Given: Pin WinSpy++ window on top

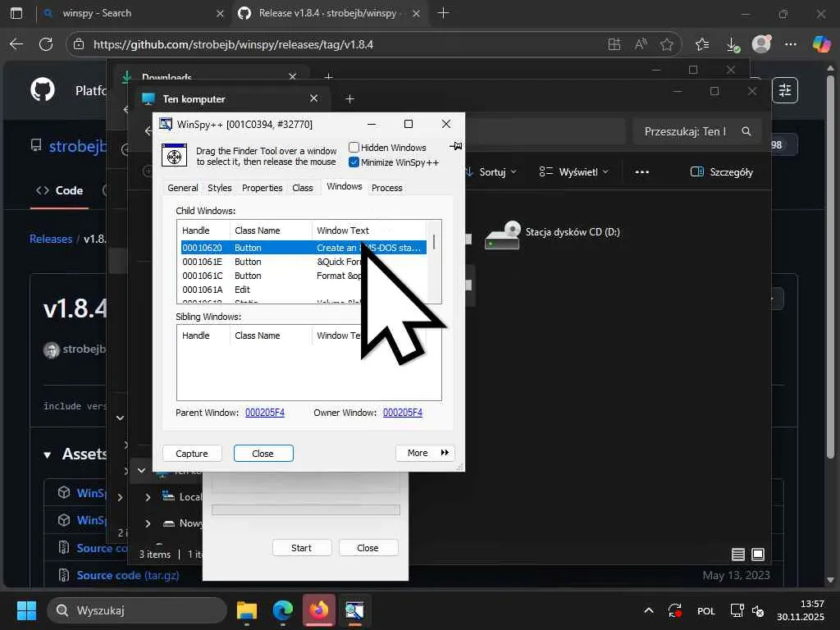Looking at the screenshot, I should pos(456,146).
